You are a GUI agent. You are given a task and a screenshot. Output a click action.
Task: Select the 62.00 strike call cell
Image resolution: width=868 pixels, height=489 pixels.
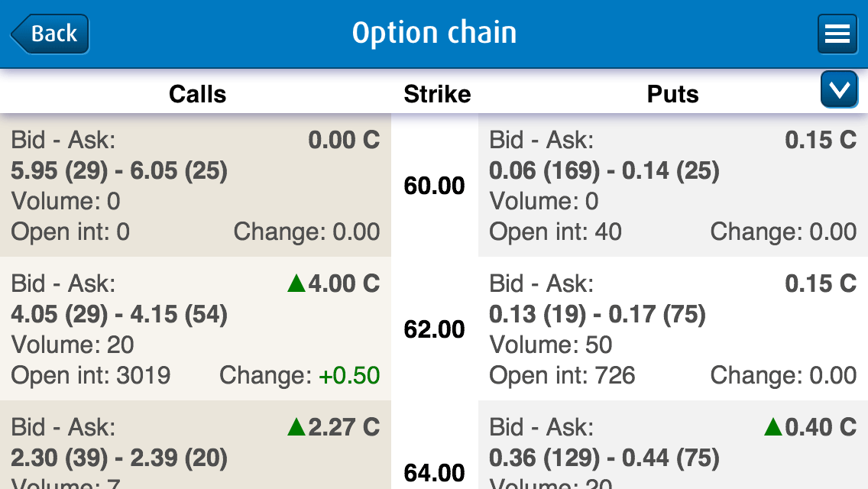pos(196,329)
